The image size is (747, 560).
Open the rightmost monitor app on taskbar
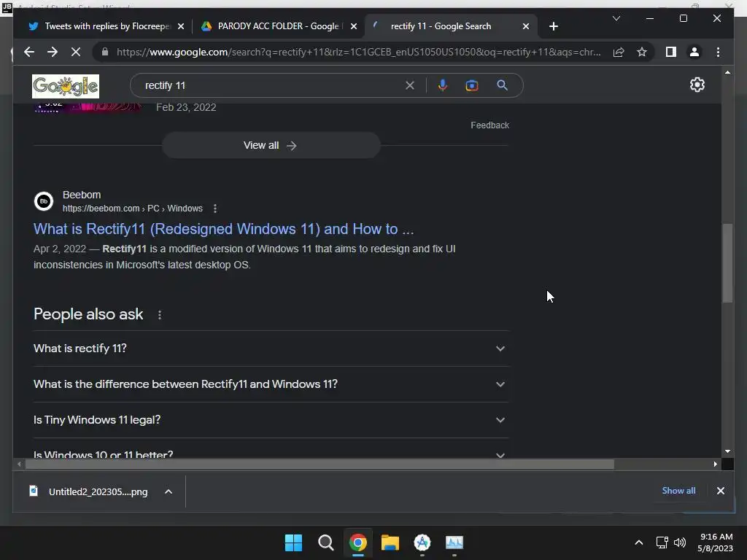[x=454, y=542]
